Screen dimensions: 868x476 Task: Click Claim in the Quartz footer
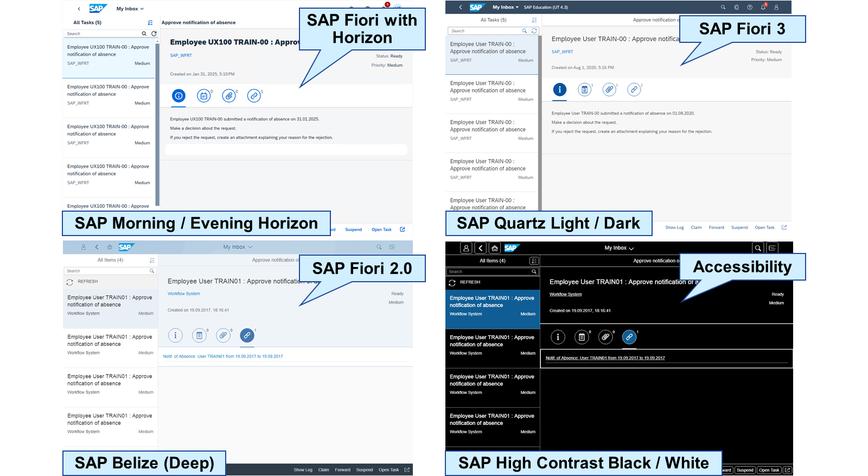click(696, 227)
